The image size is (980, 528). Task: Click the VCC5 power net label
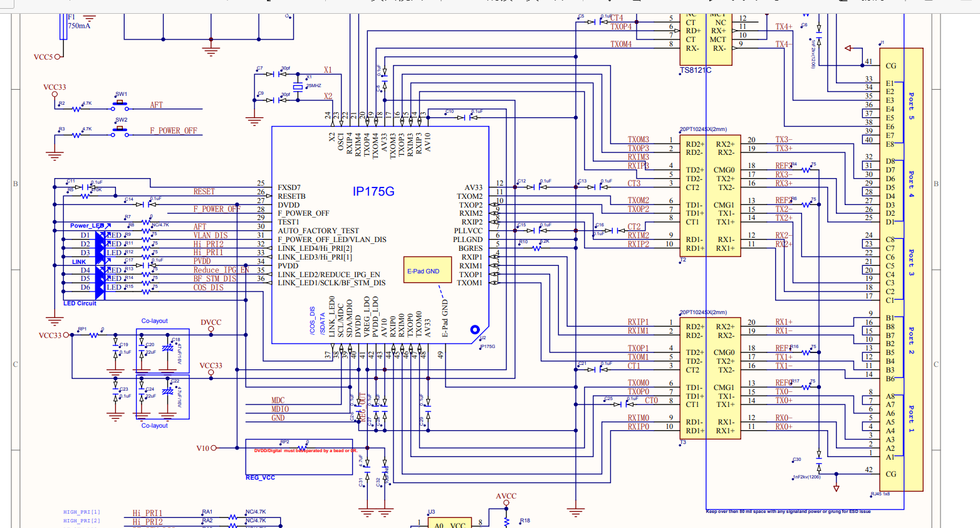pos(43,57)
